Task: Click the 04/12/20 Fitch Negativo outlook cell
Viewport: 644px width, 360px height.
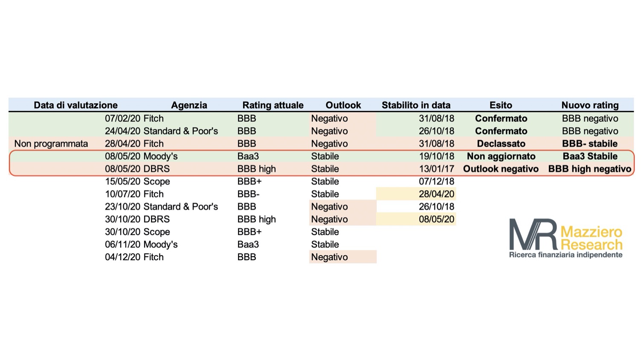Action: coord(343,257)
